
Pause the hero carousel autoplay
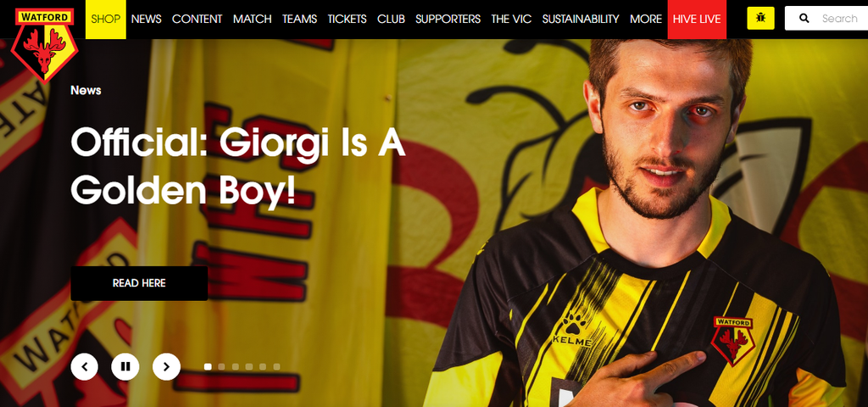click(x=125, y=366)
